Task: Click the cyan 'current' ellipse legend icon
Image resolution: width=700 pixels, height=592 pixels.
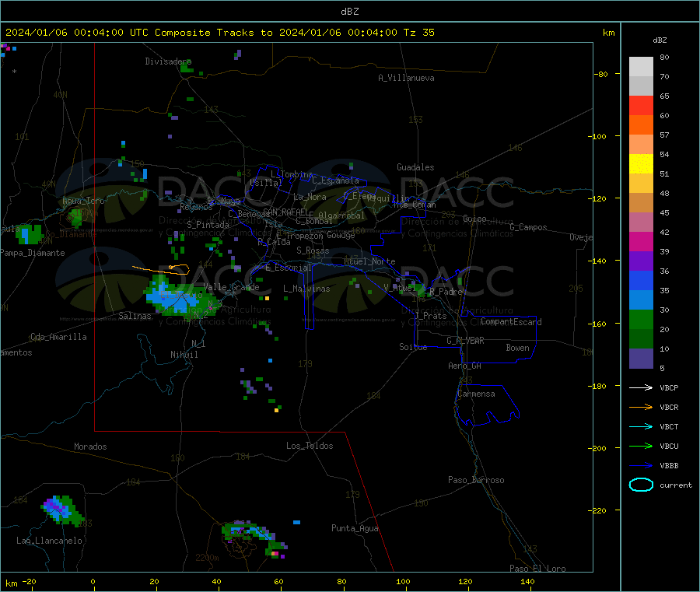Action: pyautogui.click(x=641, y=485)
